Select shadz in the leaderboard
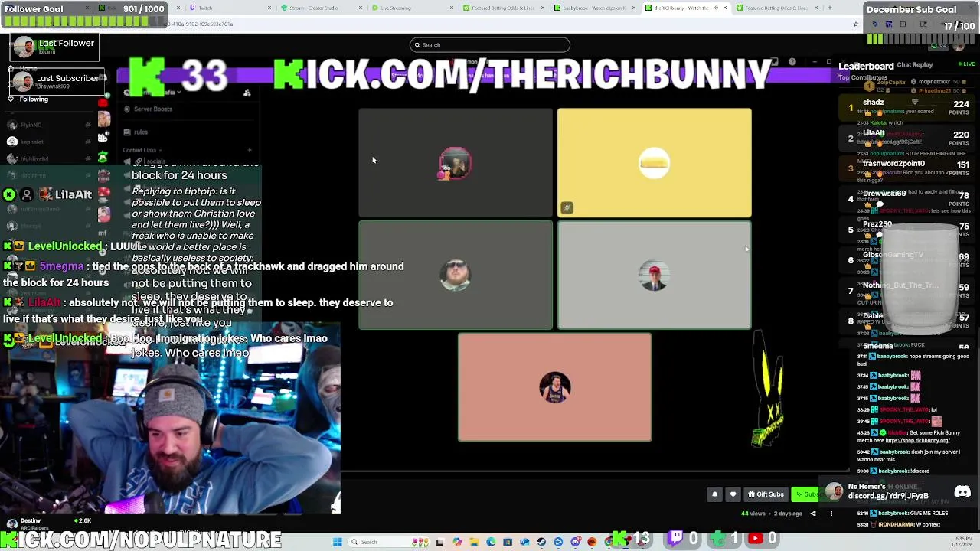Screen dimensions: 980x551 [x=908, y=107]
